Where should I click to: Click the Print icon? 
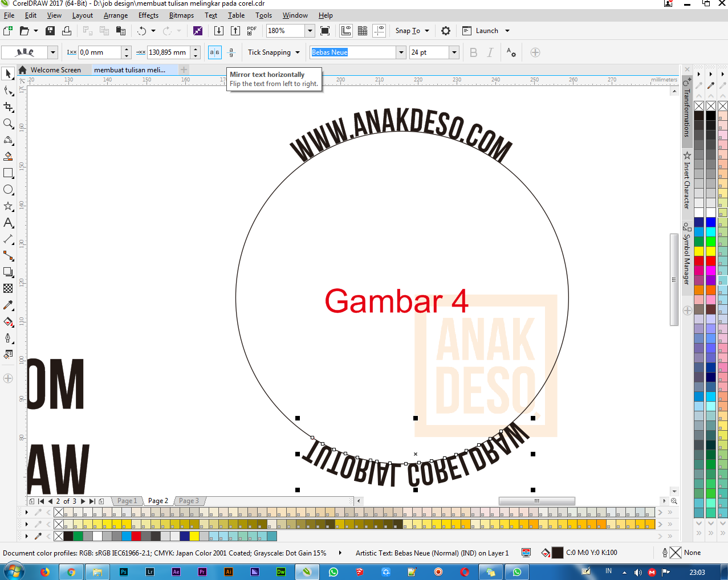(x=67, y=31)
